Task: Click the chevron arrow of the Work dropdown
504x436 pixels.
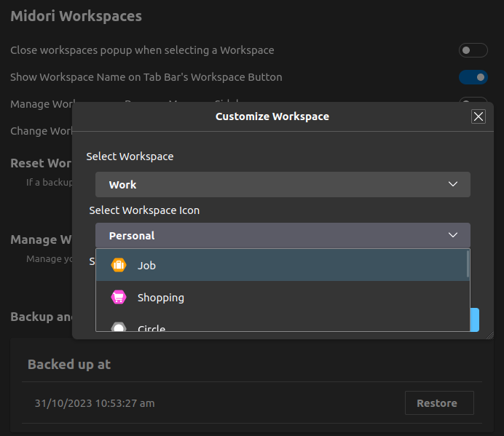Action: (453, 184)
